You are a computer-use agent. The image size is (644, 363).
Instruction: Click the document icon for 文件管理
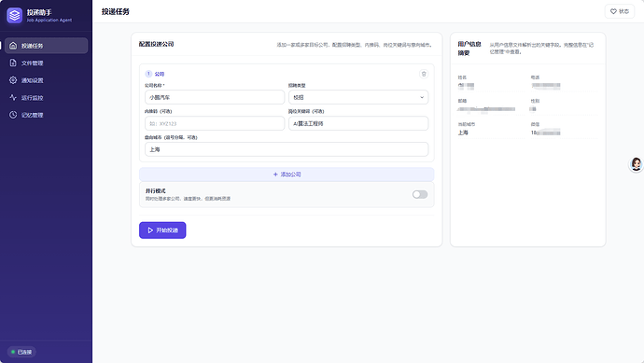coord(13,63)
